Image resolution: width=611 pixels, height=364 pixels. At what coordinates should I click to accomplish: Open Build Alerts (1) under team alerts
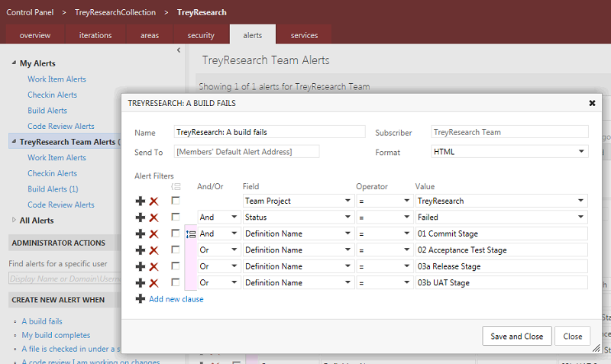click(x=53, y=189)
